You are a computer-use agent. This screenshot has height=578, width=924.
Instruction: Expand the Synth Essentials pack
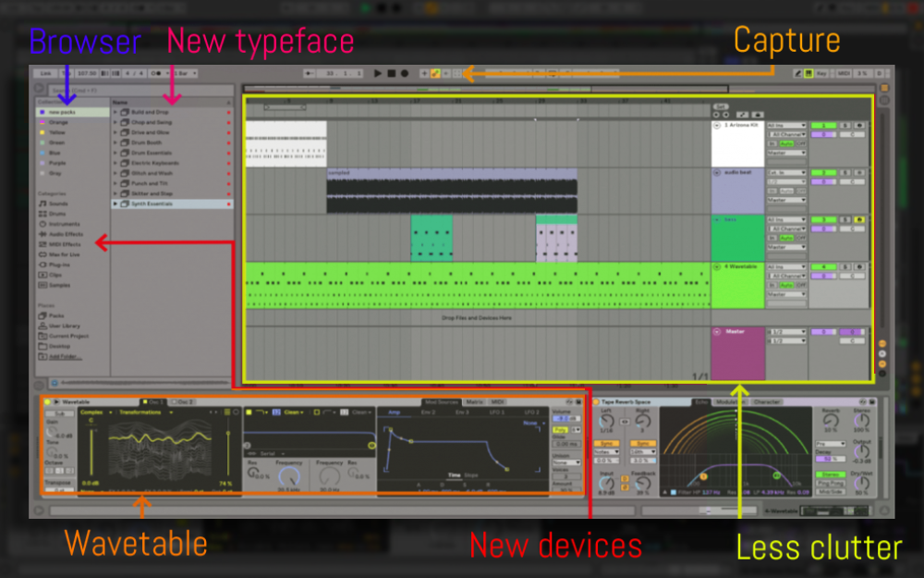click(115, 203)
